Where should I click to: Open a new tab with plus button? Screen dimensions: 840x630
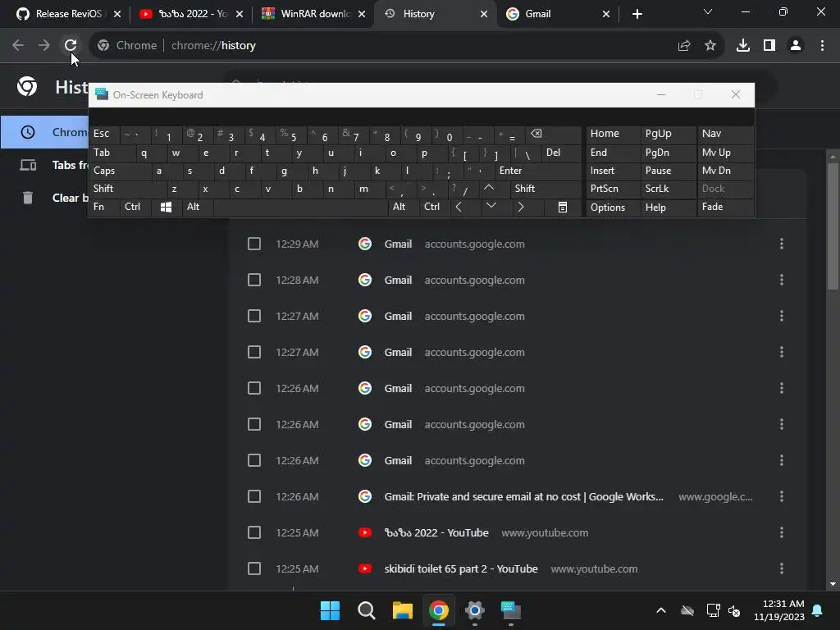point(637,14)
